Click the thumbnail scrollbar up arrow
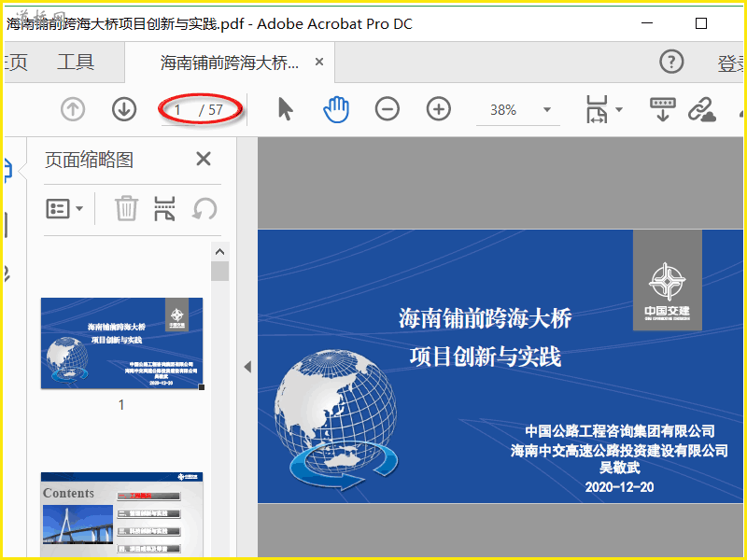The image size is (747, 560). pyautogui.click(x=219, y=252)
